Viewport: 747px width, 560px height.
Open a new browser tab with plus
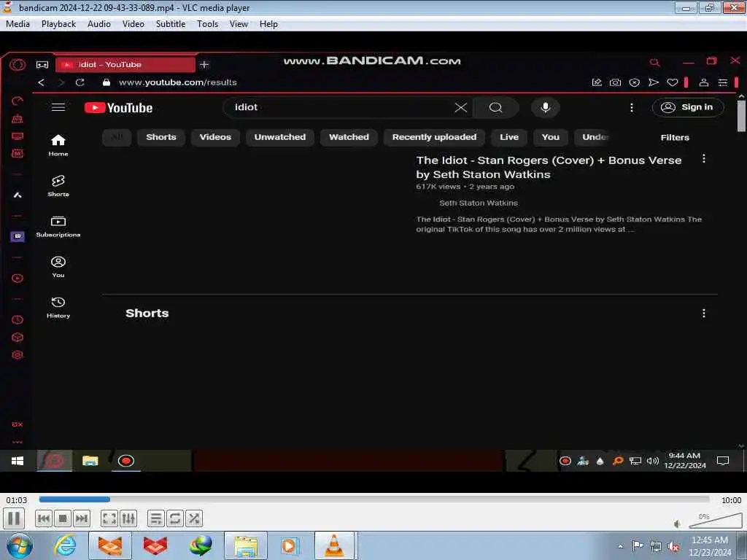tap(204, 64)
